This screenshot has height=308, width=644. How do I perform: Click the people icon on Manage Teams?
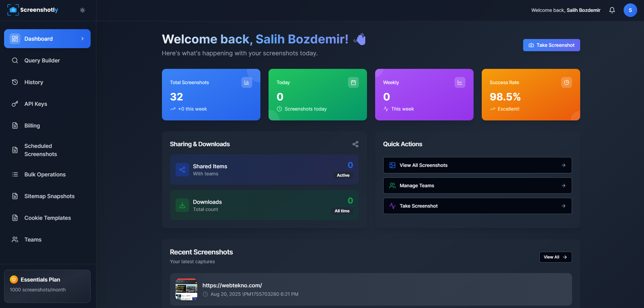[x=392, y=186]
